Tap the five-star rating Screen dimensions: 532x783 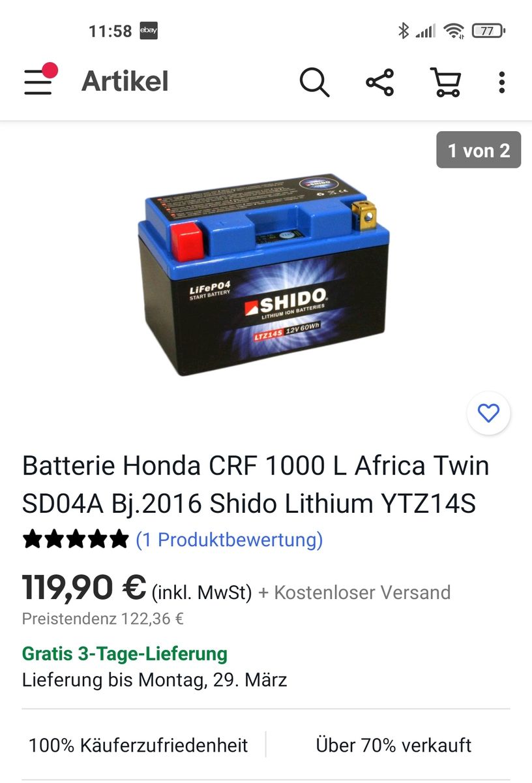[76, 540]
